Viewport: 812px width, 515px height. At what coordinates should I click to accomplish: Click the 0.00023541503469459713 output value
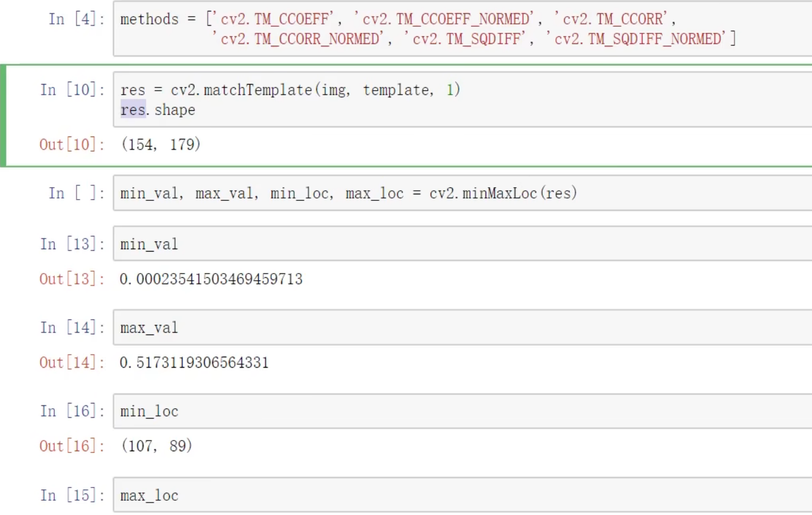pos(211,279)
